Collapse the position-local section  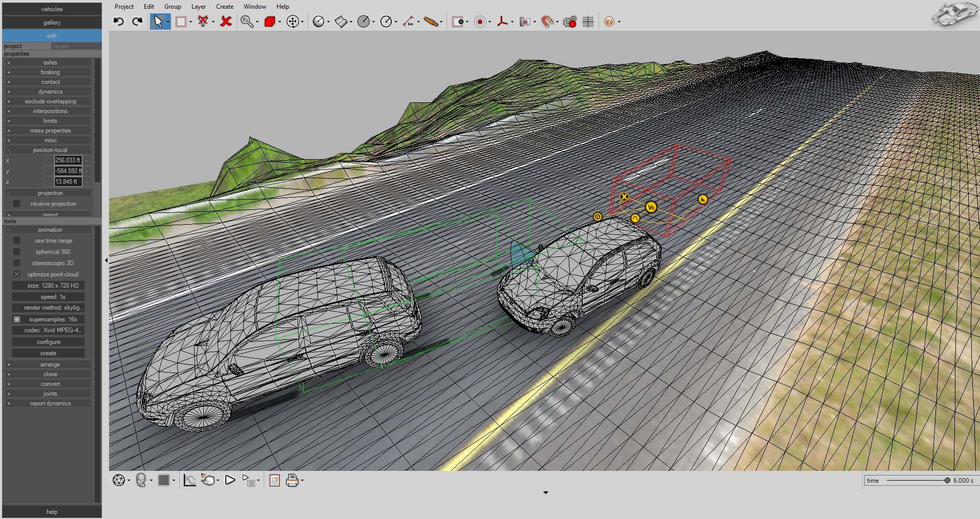coord(50,150)
